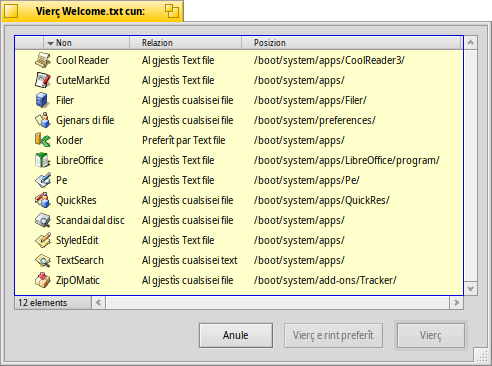
Task: Click the QuickRes icon
Action: [43, 200]
